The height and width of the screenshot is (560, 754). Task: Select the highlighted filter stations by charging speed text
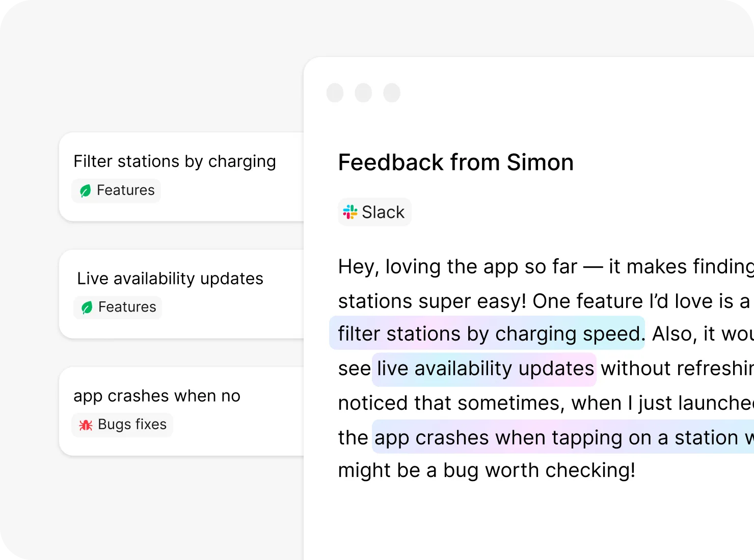[x=488, y=334]
